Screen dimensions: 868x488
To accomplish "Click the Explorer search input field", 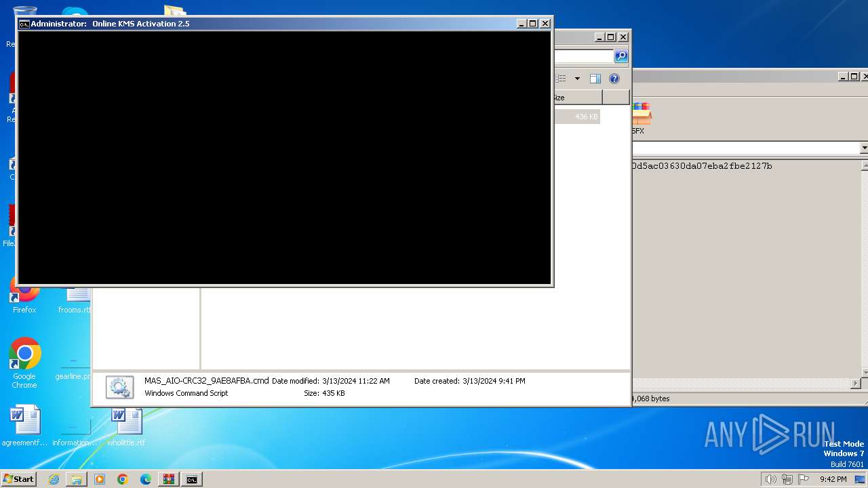I will 584,56.
